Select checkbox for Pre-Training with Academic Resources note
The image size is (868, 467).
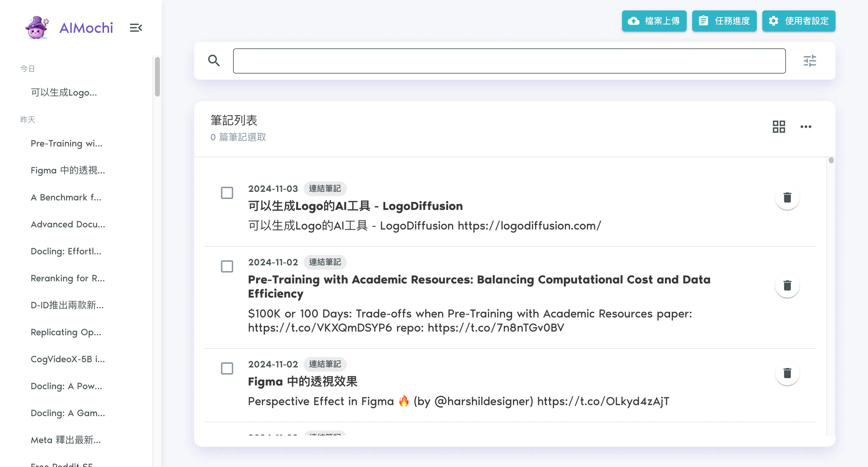pos(227,266)
